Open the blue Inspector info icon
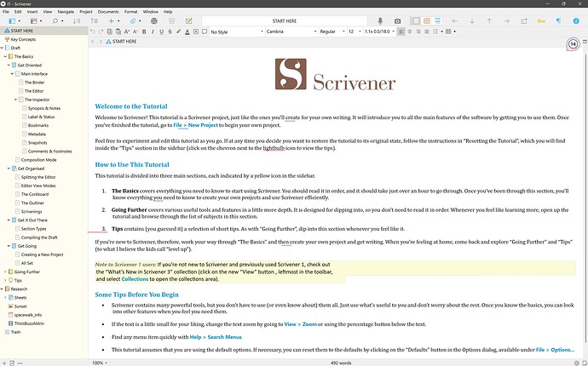The width and height of the screenshot is (588, 366). 576,21
